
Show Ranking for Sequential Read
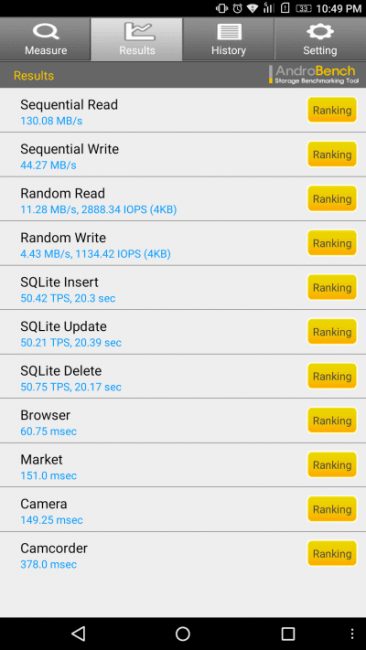(x=332, y=110)
